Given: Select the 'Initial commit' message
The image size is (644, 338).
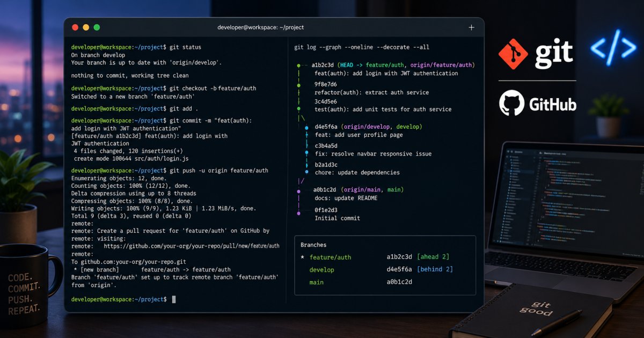Looking at the screenshot, I should click(x=337, y=218).
